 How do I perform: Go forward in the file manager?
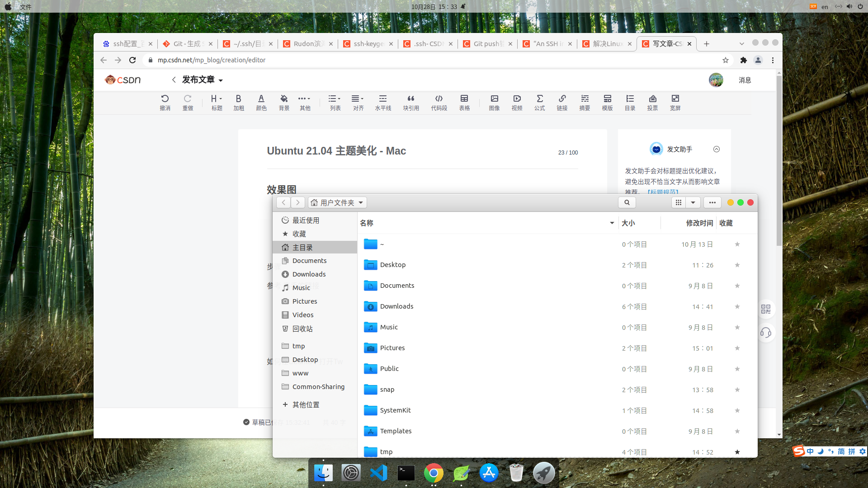coord(297,202)
